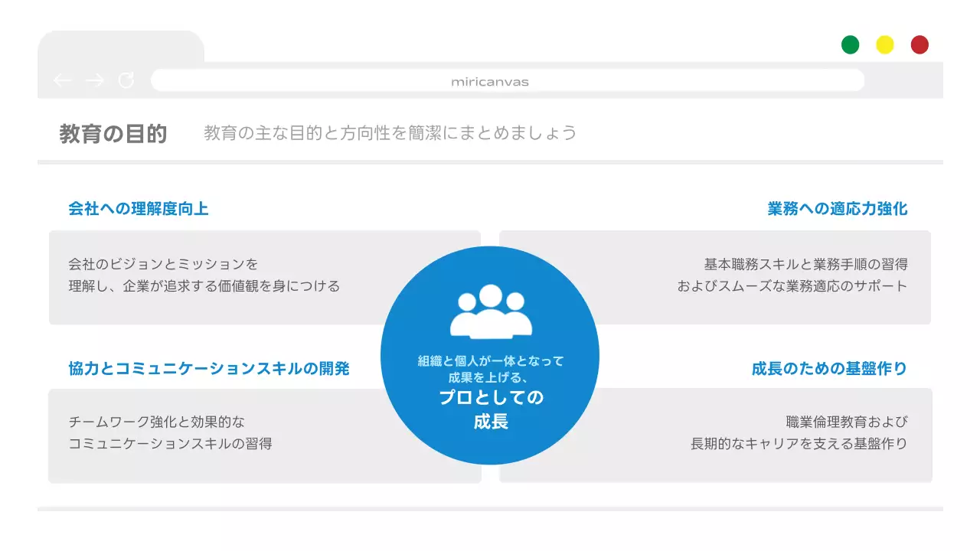Click the page refresh icon
Image resolution: width=980 pixels, height=551 pixels.
[126, 80]
